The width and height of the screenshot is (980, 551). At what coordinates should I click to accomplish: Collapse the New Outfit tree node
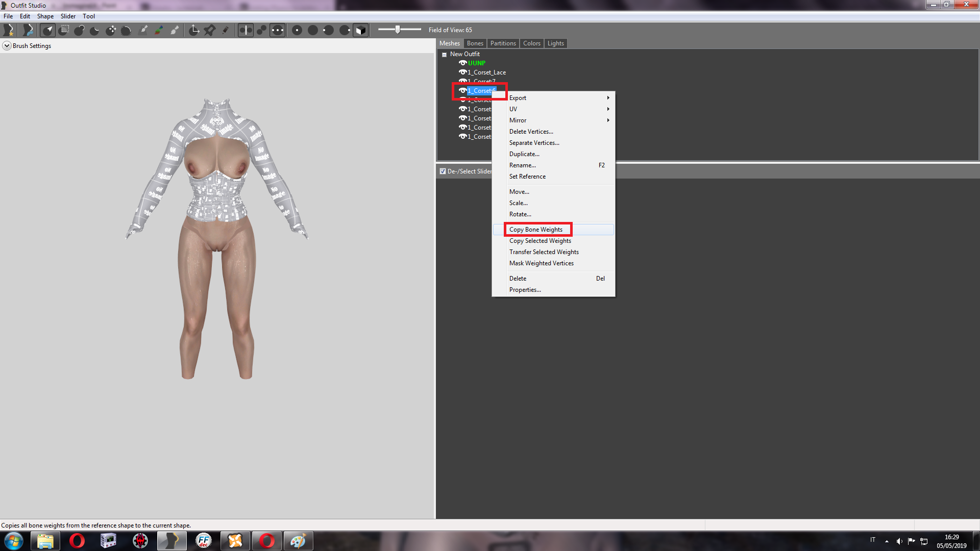pos(444,55)
